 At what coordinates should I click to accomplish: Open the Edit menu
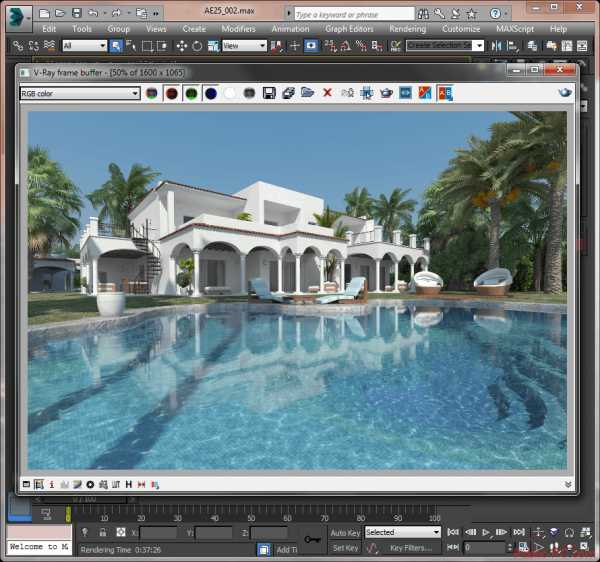49,29
